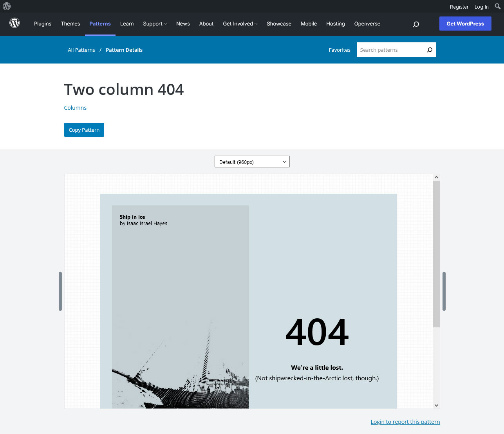
Task: Open the Themes menu item
Action: click(70, 24)
